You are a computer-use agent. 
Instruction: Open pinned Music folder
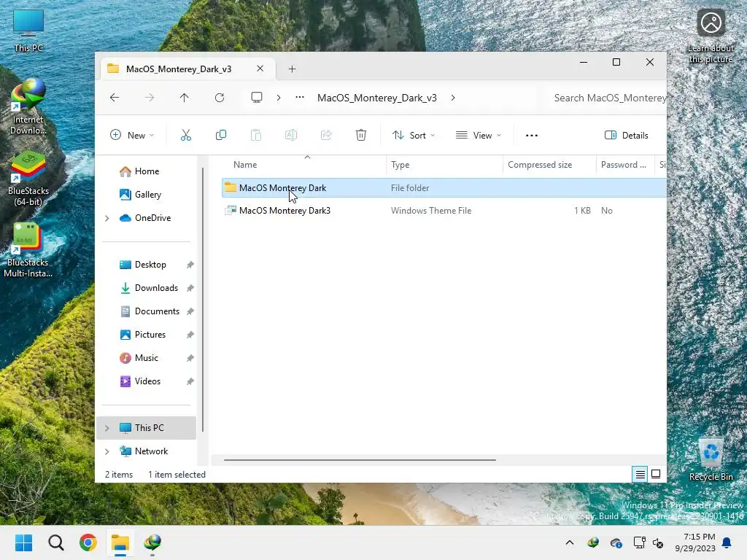tap(146, 357)
